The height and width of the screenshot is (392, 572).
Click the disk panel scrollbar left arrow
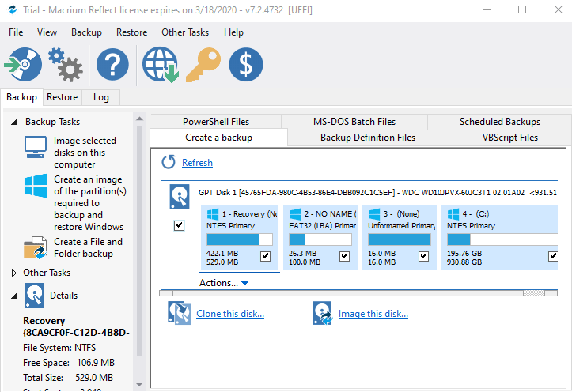pos(165,293)
